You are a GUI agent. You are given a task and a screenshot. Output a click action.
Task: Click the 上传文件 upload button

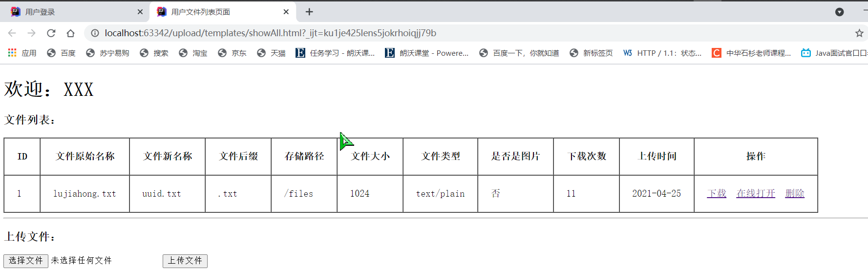point(185,261)
